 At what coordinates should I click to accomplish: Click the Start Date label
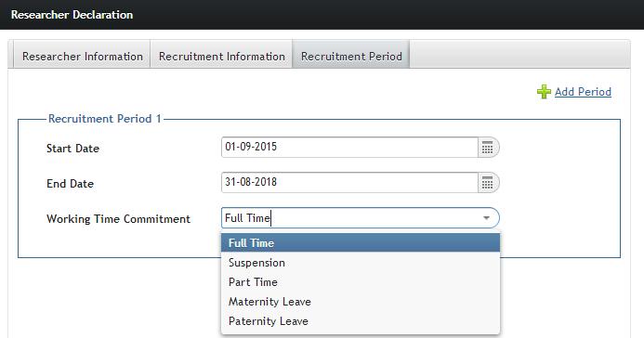pyautogui.click(x=72, y=148)
